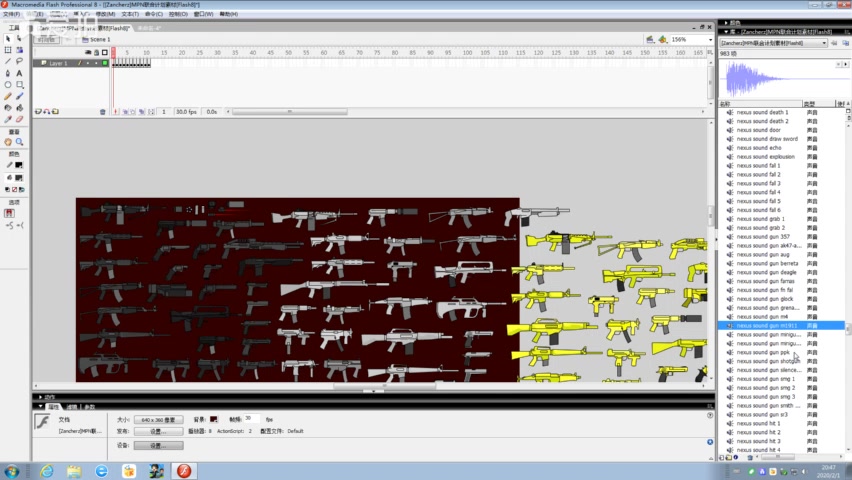Choose the Hand tool

(x=8, y=142)
